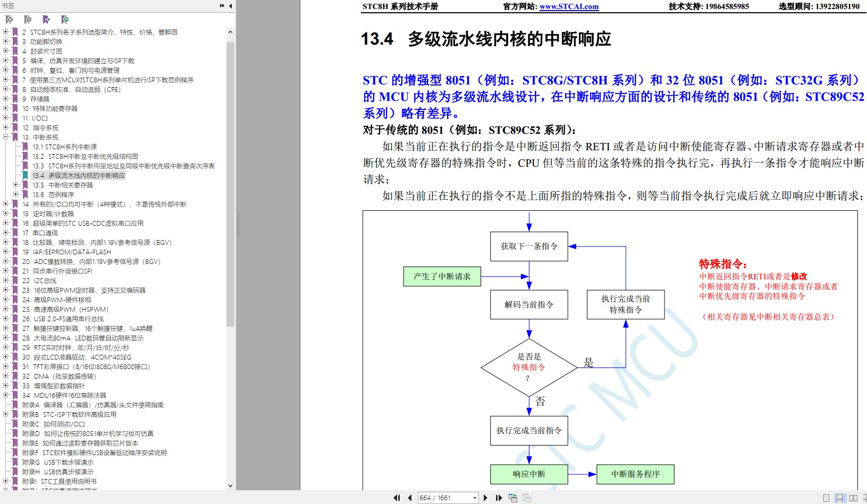Click the go-to-bookmark arrow icon

coord(46,20)
